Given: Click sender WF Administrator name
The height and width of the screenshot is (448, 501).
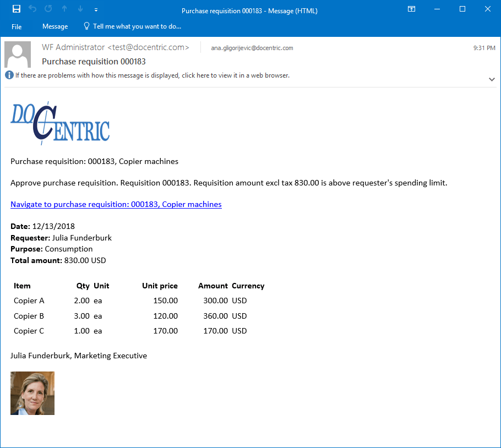Looking at the screenshot, I should pyautogui.click(x=116, y=47).
